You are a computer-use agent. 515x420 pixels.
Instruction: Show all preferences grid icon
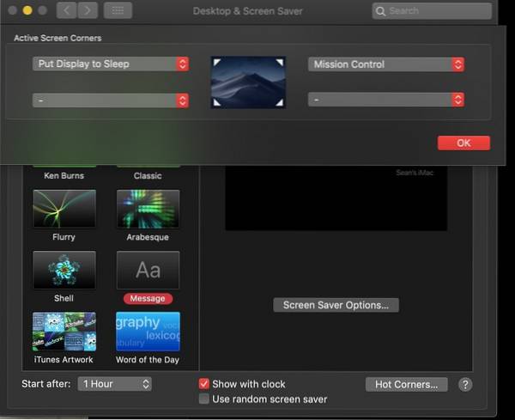point(118,11)
